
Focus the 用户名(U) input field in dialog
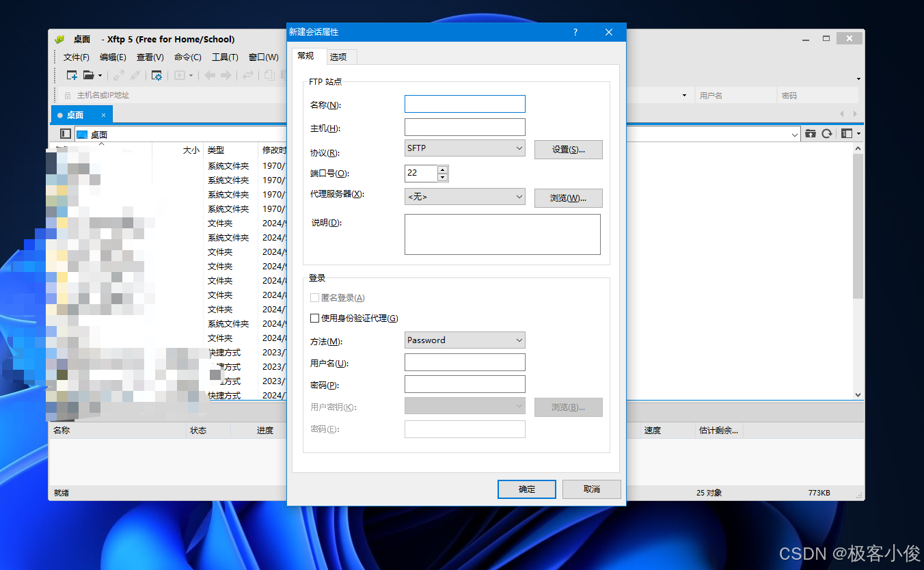(x=465, y=362)
